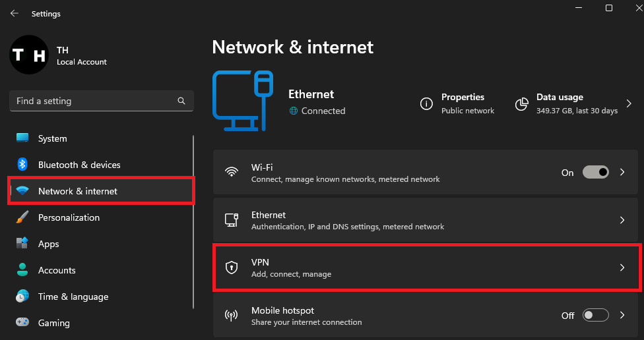644x340 pixels.
Task: Click the Accounts person icon
Action: [22, 270]
